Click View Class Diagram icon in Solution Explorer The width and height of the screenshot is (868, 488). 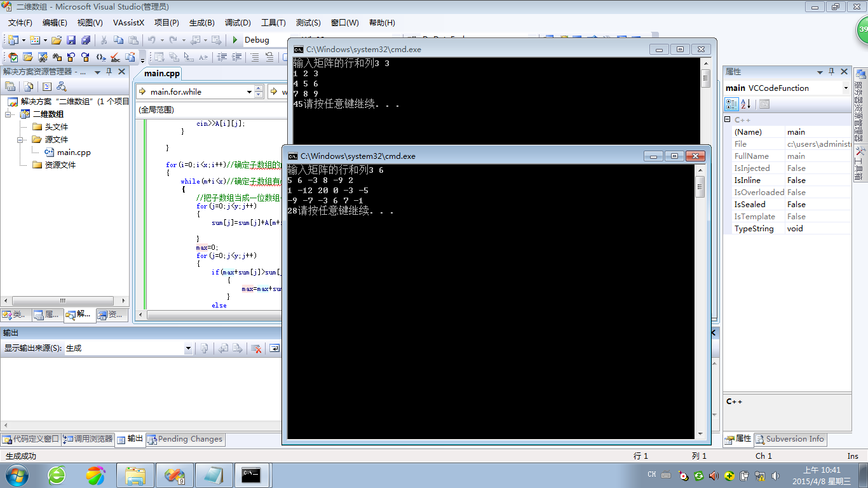(x=62, y=86)
